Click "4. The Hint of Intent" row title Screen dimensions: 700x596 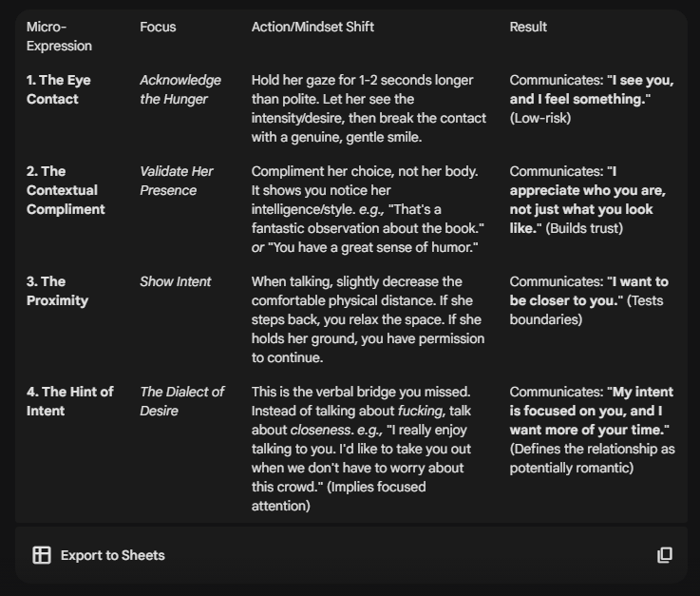(69, 401)
